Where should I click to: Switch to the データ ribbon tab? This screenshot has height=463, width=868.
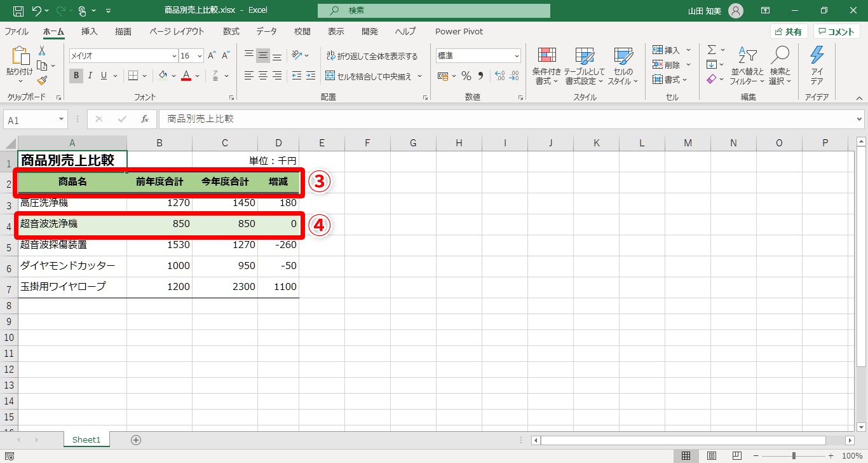(x=267, y=31)
